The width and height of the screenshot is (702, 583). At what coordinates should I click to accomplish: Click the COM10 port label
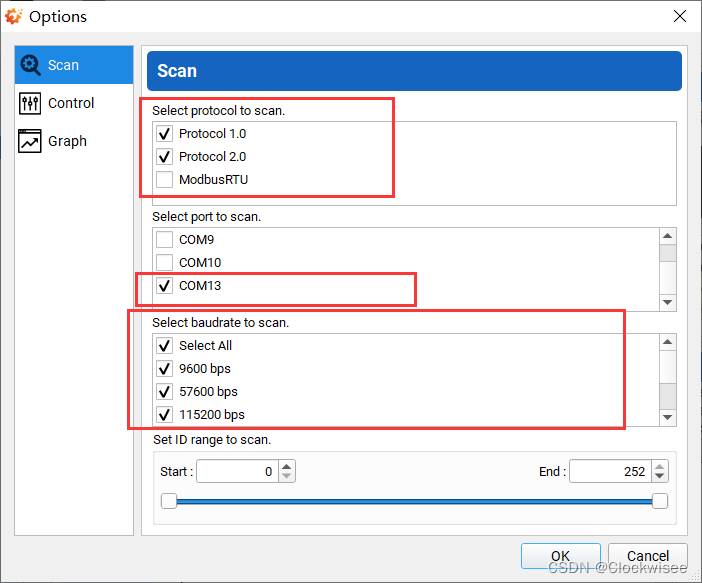tap(200, 262)
